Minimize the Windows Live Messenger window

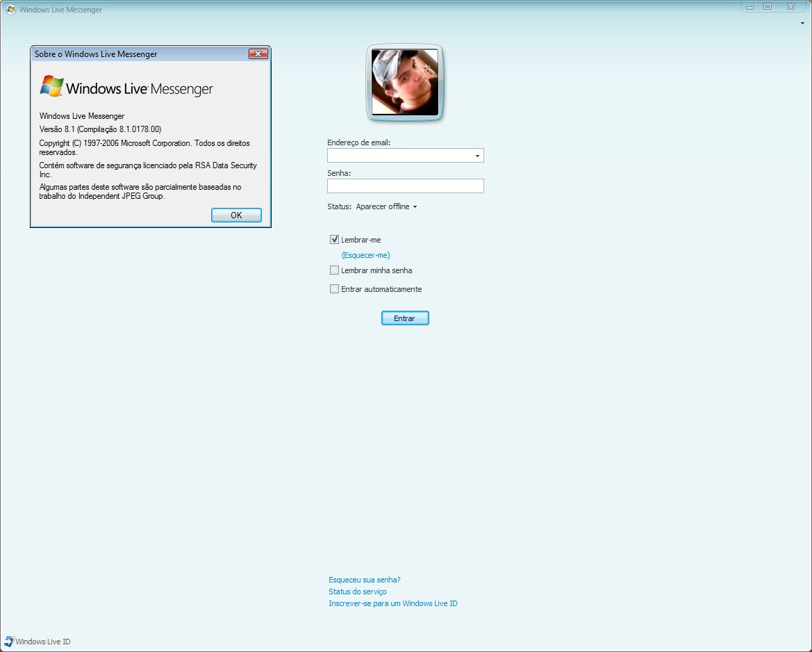click(750, 7)
